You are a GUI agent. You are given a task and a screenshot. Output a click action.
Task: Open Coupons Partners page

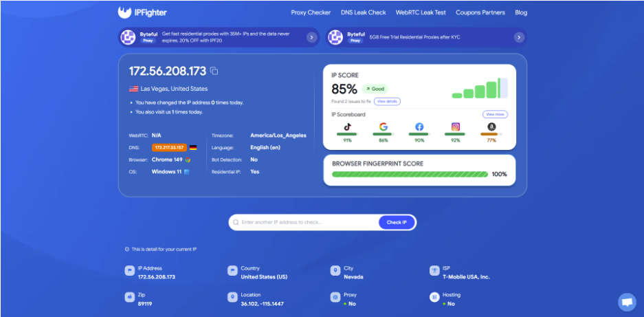point(480,13)
